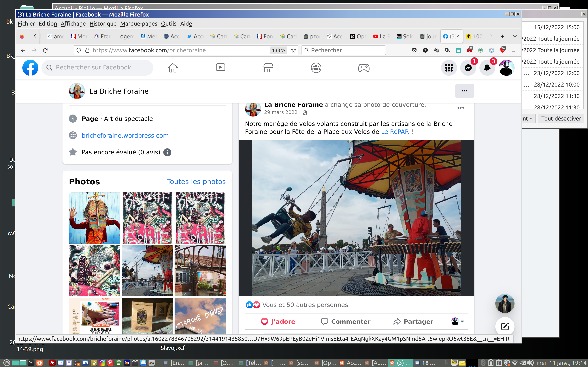
Task: Open the Marketplace storefront icon
Action: click(x=268, y=68)
